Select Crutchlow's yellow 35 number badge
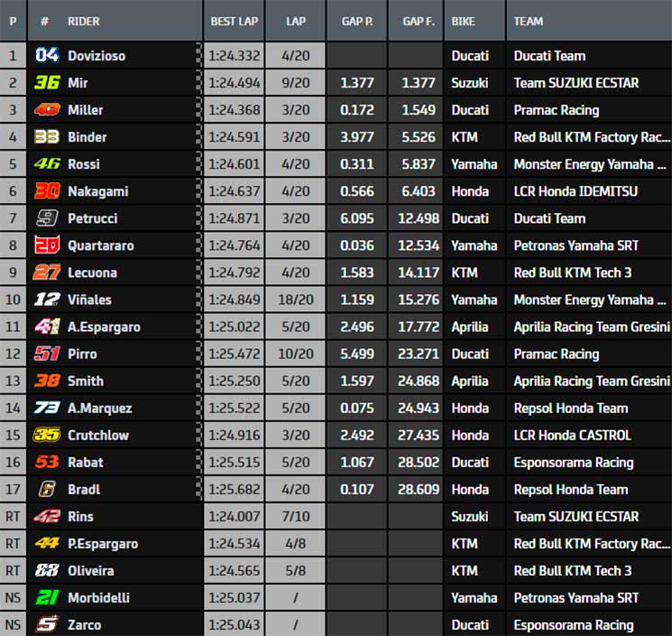The image size is (672, 636). [x=47, y=435]
